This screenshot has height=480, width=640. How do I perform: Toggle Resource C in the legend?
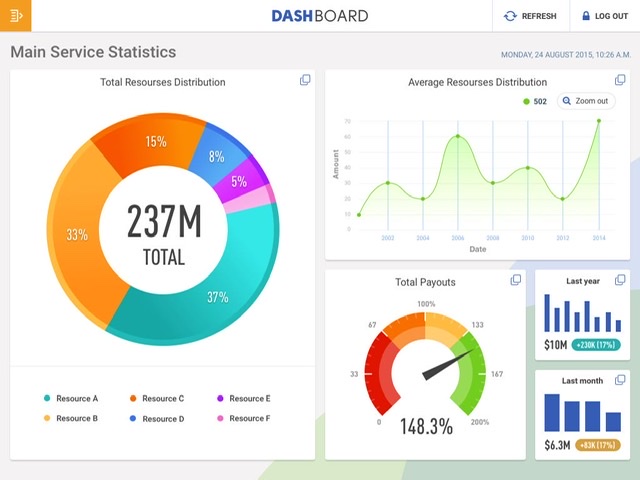point(158,399)
